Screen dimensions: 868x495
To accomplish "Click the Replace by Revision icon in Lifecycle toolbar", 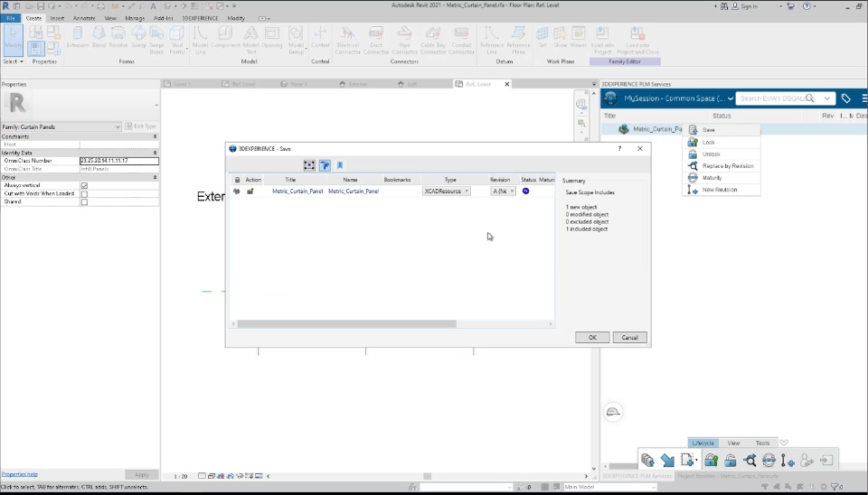I will 750,460.
